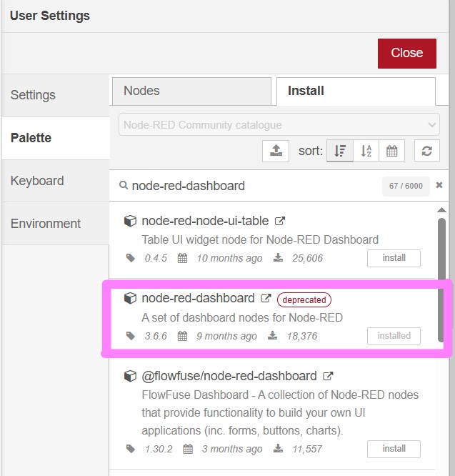Open external link for node-red-node-ui-table
Image resolution: width=455 pixels, height=476 pixels.
coord(280,221)
